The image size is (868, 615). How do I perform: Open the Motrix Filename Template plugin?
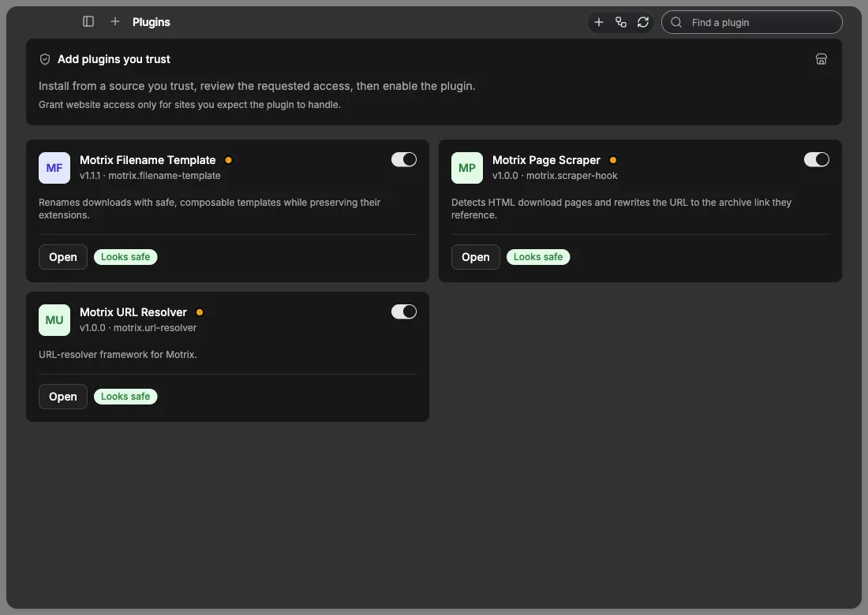(63, 257)
